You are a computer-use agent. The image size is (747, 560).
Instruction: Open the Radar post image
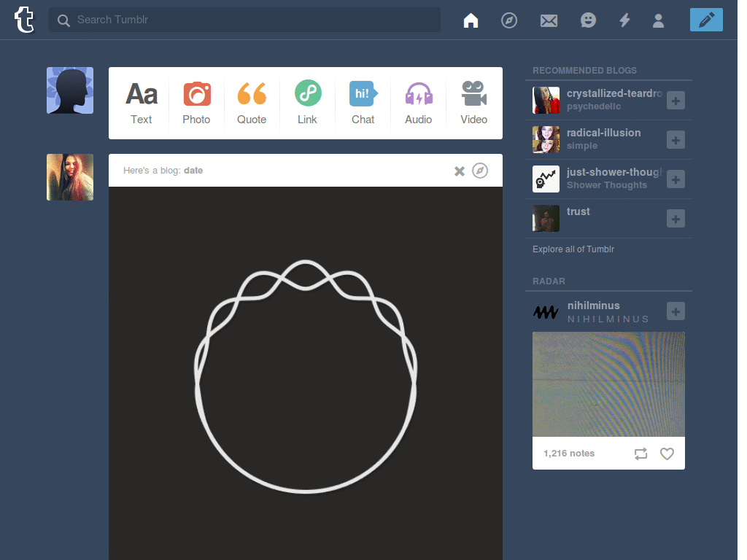(608, 384)
